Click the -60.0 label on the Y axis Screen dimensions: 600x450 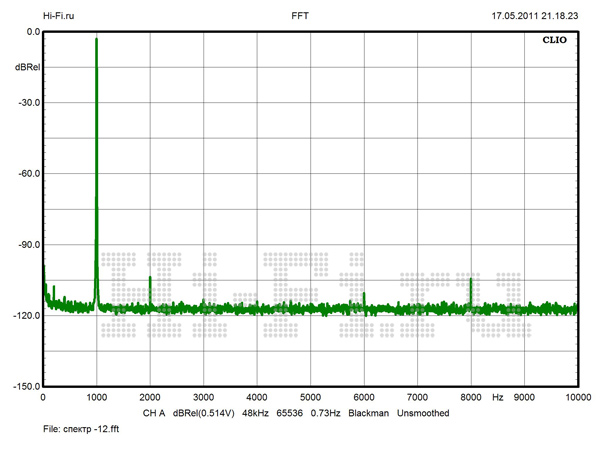27,173
